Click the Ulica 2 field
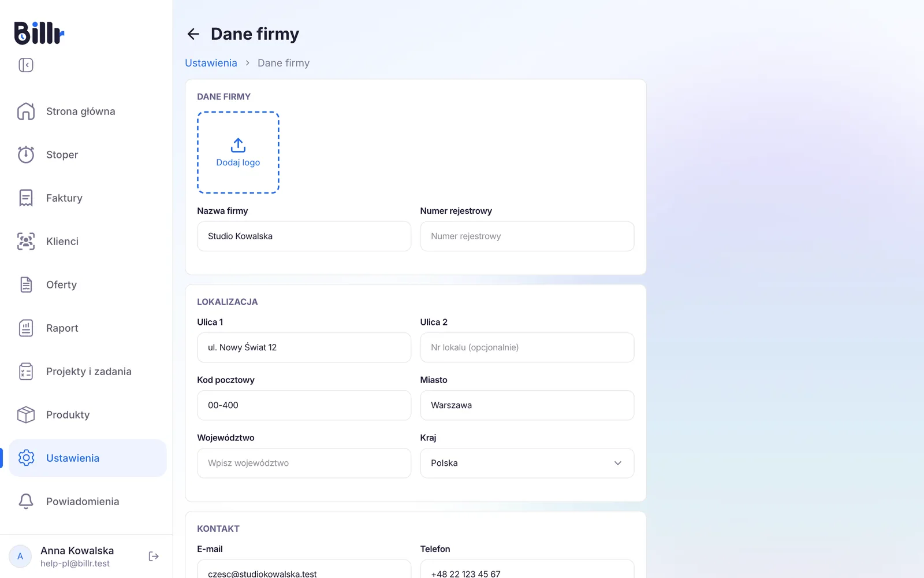This screenshot has width=924, height=578. click(x=527, y=347)
